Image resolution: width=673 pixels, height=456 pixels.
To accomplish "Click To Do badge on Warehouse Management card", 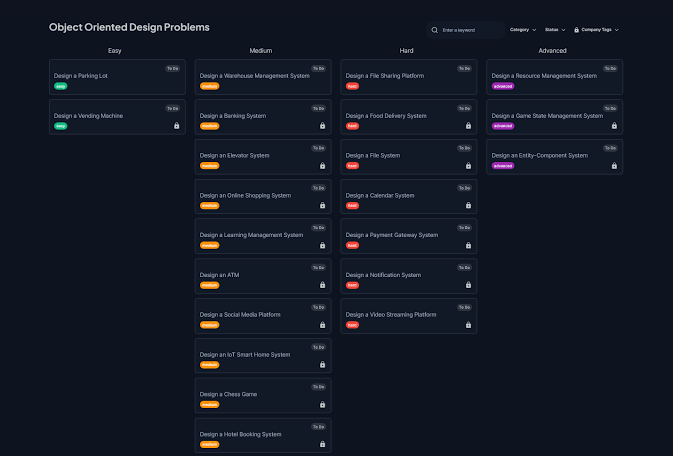I will pyautogui.click(x=318, y=68).
